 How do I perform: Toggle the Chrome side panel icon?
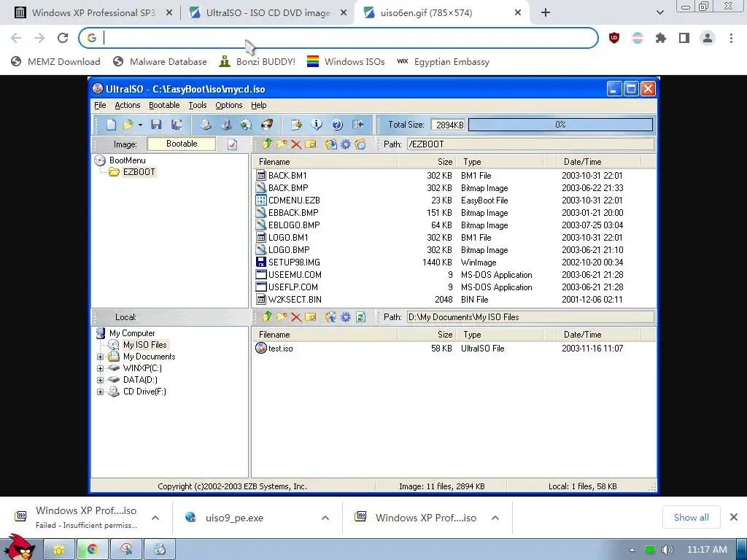684,38
